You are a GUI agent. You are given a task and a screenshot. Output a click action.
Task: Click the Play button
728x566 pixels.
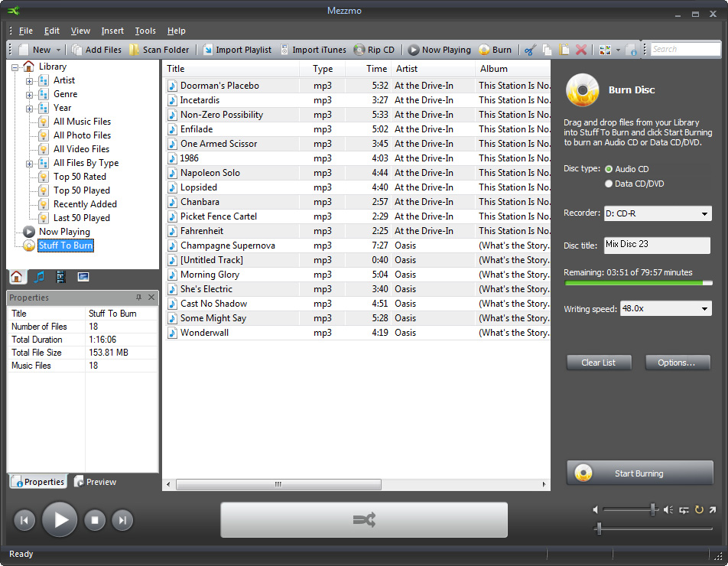point(60,519)
